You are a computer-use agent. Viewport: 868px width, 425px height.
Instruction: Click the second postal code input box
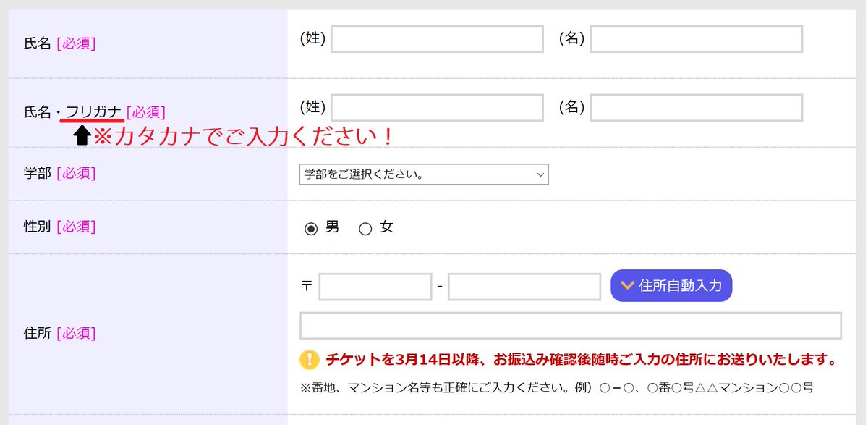point(523,286)
